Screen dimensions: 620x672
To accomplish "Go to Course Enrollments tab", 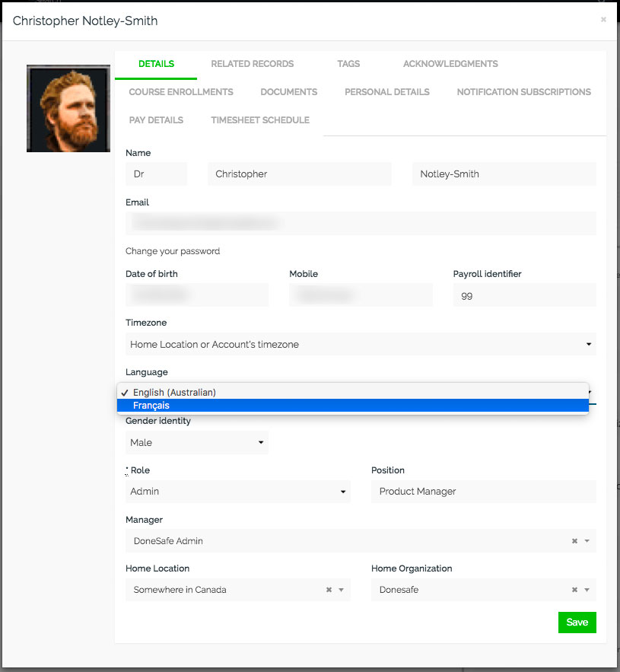I will (x=181, y=92).
